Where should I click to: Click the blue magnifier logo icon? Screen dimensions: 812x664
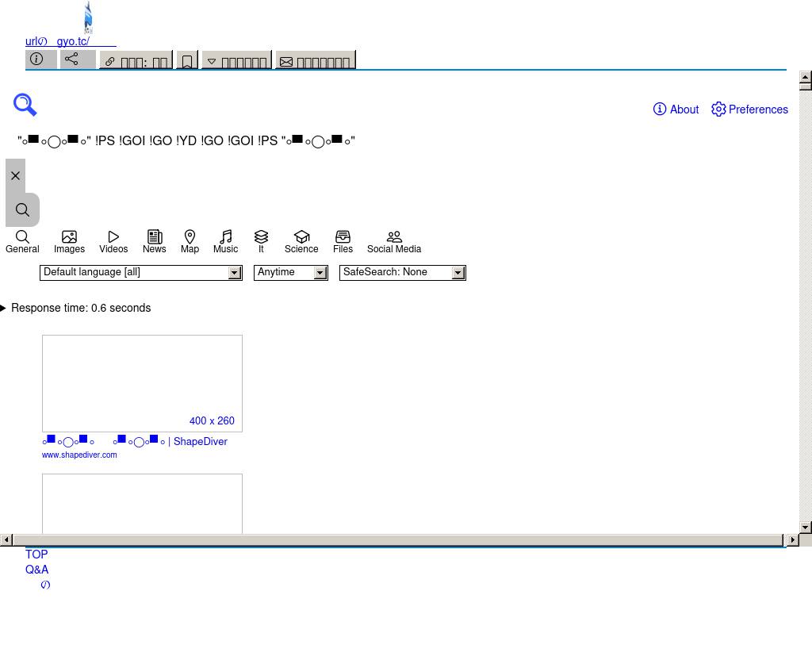25,105
